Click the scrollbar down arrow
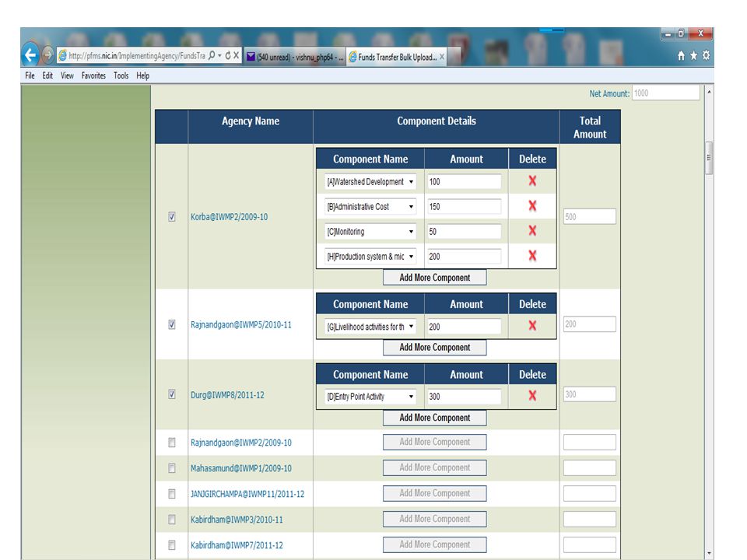This screenshot has height=560, width=747. pos(709,553)
